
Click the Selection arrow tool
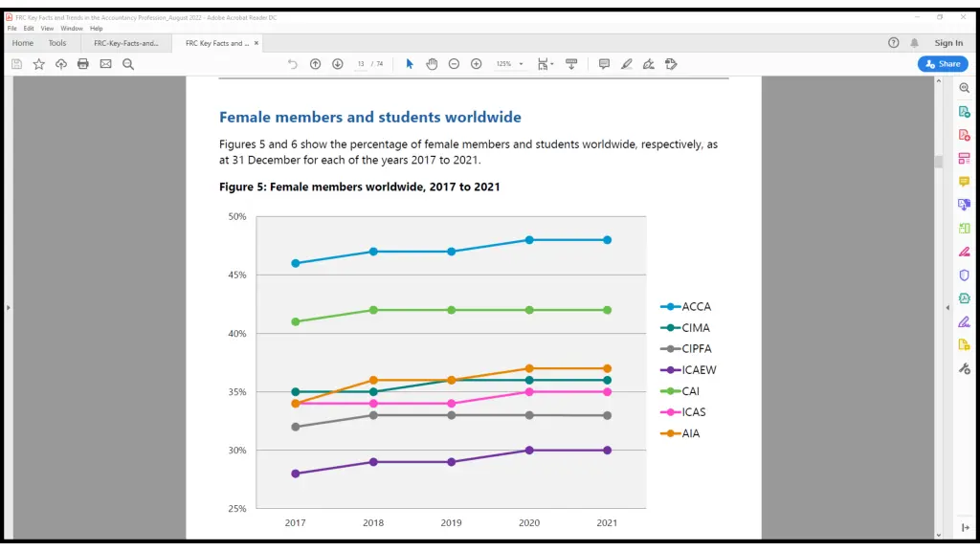[x=410, y=64]
